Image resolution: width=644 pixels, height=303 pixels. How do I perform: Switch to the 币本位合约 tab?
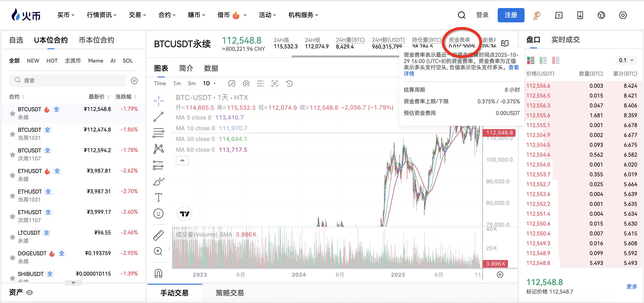coord(97,40)
